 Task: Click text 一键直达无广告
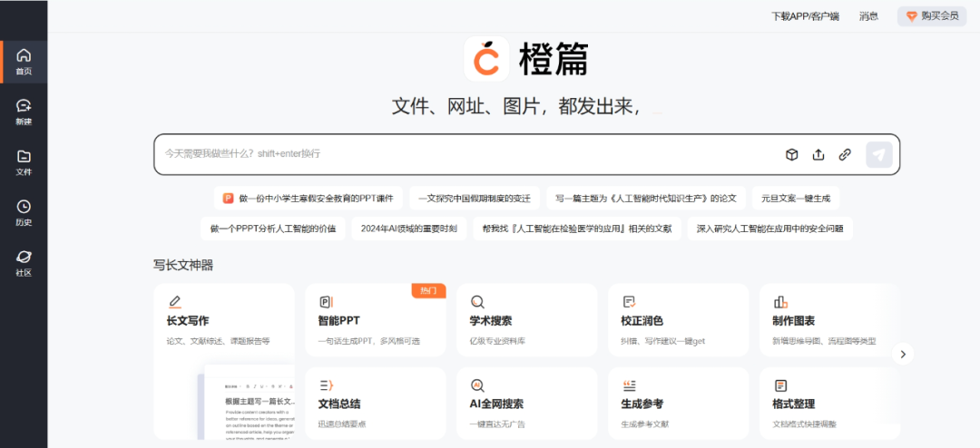point(497,425)
